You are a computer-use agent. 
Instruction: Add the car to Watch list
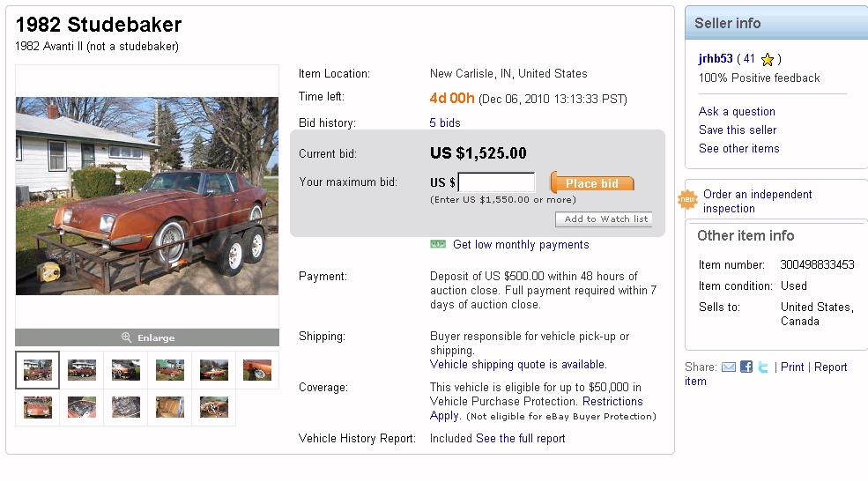click(605, 219)
